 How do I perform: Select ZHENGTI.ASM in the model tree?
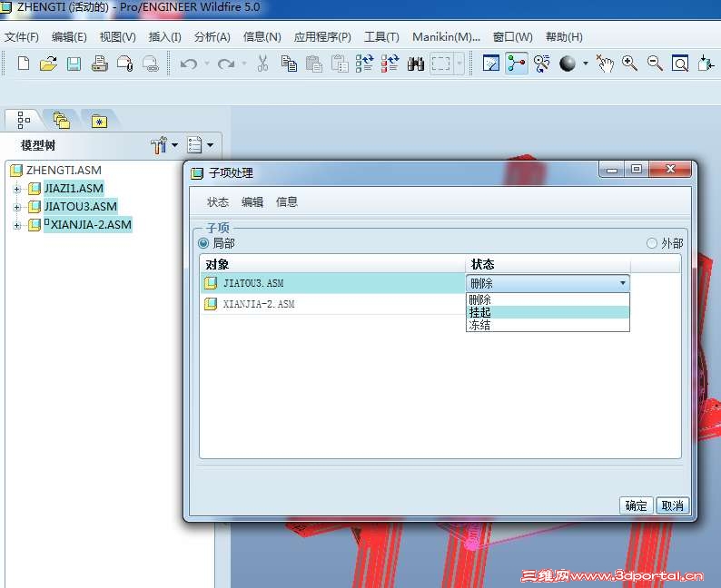(x=64, y=171)
